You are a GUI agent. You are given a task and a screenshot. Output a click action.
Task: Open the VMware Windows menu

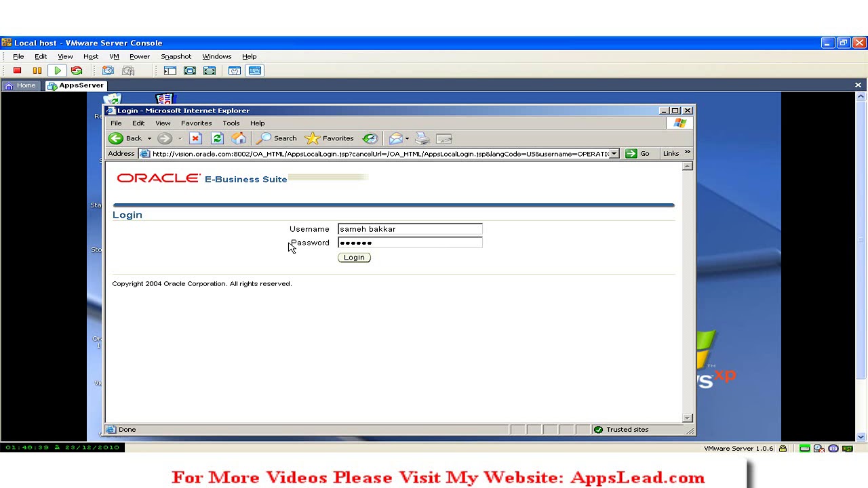(x=217, y=56)
